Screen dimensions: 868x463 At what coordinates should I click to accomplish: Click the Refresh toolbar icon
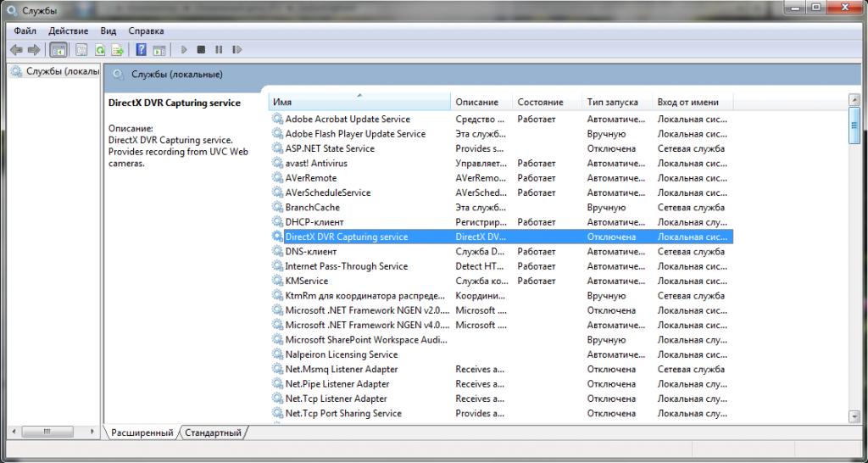pyautogui.click(x=100, y=50)
